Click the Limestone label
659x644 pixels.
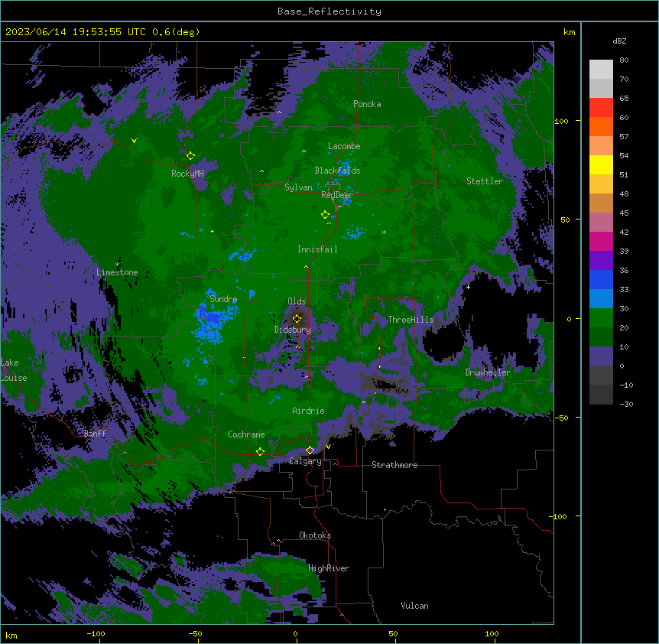117,272
